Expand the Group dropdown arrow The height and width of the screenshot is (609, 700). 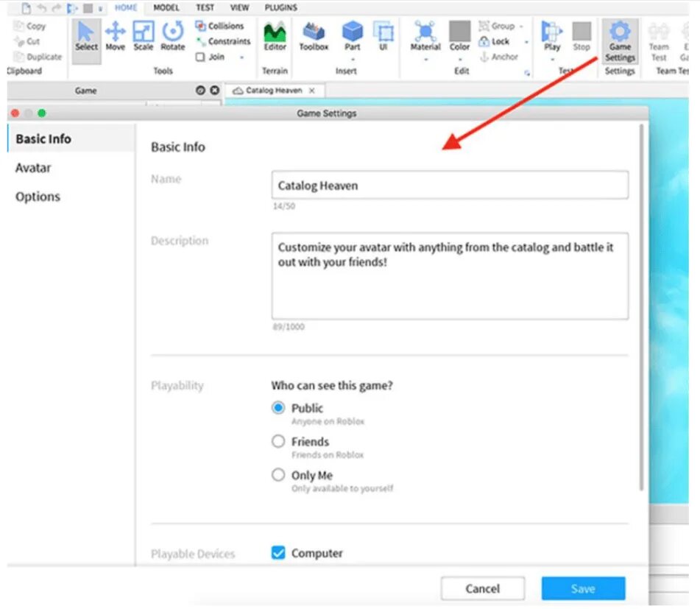(x=521, y=27)
